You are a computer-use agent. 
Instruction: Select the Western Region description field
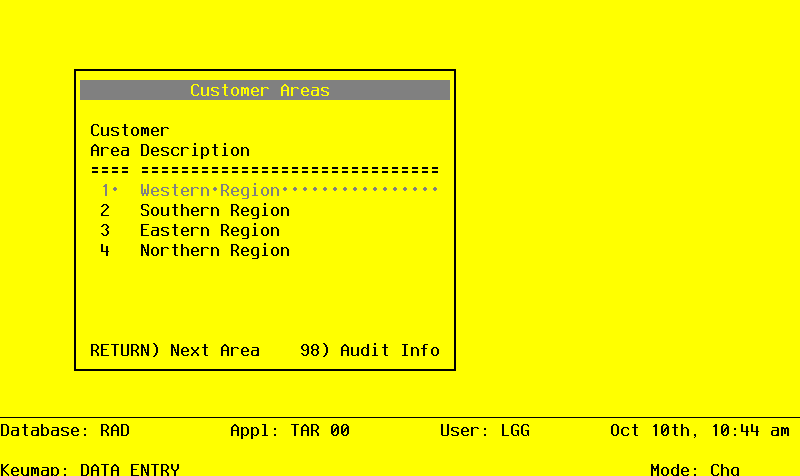pos(289,190)
